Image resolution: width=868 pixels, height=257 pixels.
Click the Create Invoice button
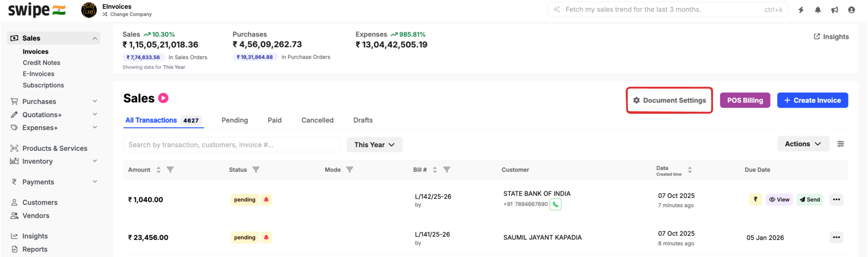[x=812, y=100]
